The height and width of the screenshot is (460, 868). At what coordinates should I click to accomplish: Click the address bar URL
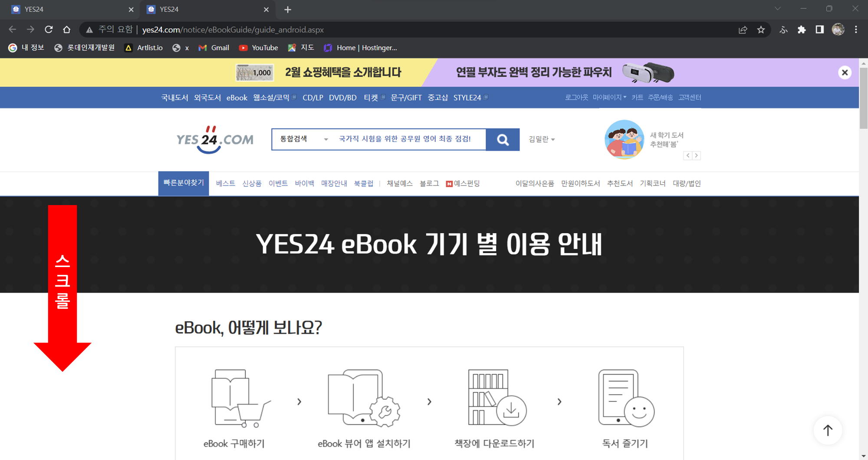(x=233, y=29)
